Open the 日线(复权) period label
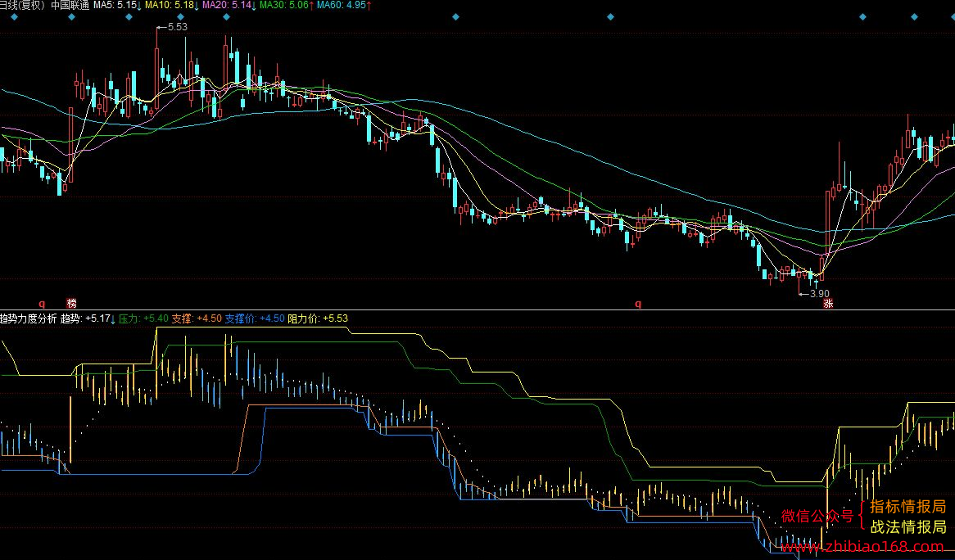This screenshot has width=955, height=560. pyautogui.click(x=23, y=6)
